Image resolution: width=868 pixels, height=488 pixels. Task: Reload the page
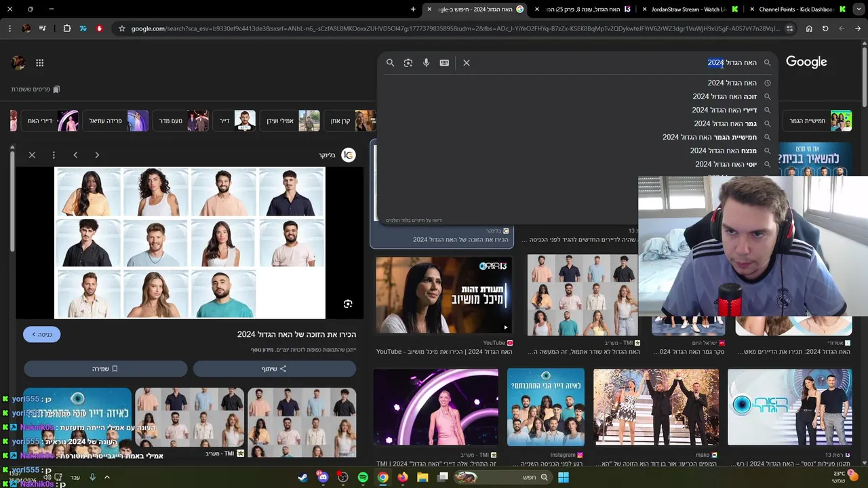pyautogui.click(x=825, y=28)
